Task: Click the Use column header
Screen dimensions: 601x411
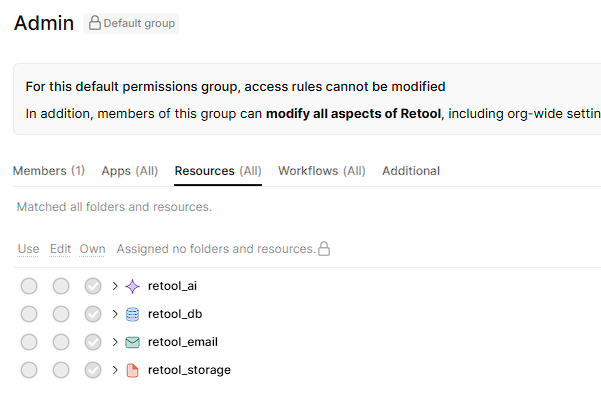Action: [28, 249]
